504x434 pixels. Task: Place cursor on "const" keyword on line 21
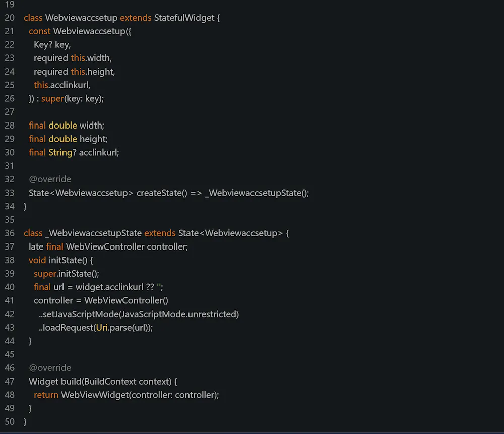(x=39, y=31)
